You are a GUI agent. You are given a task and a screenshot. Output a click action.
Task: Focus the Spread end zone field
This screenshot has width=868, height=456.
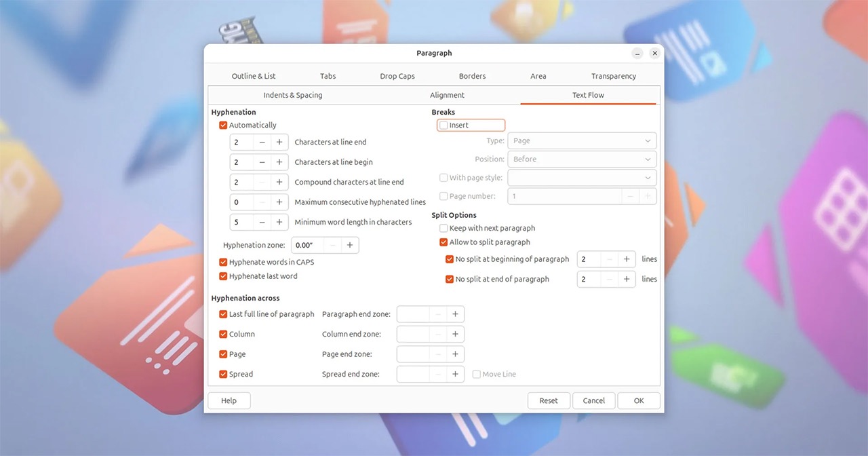point(414,374)
